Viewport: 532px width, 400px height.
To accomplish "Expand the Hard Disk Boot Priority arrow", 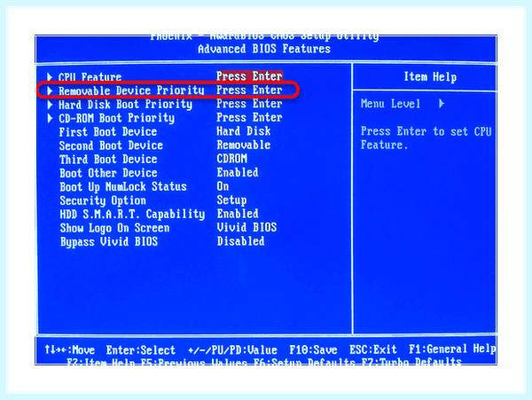I will [50, 105].
